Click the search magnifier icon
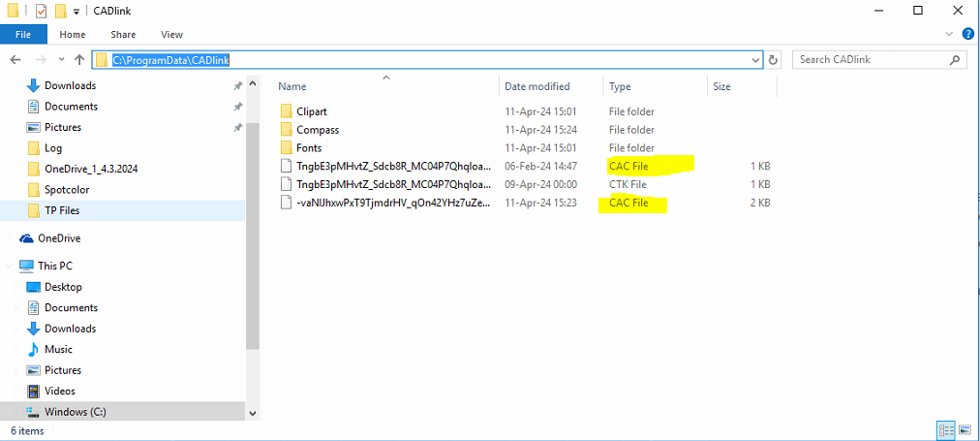The width and height of the screenshot is (980, 441). pyautogui.click(x=956, y=60)
